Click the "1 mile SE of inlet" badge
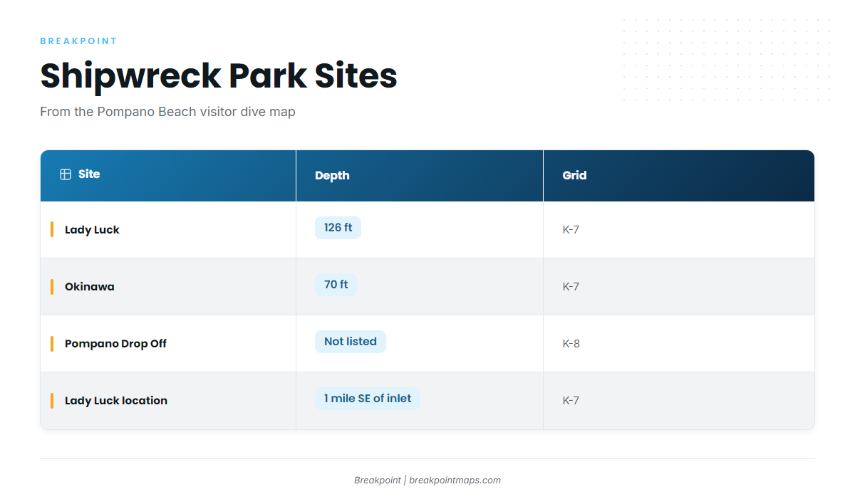This screenshot has height=504, width=855. (x=368, y=399)
